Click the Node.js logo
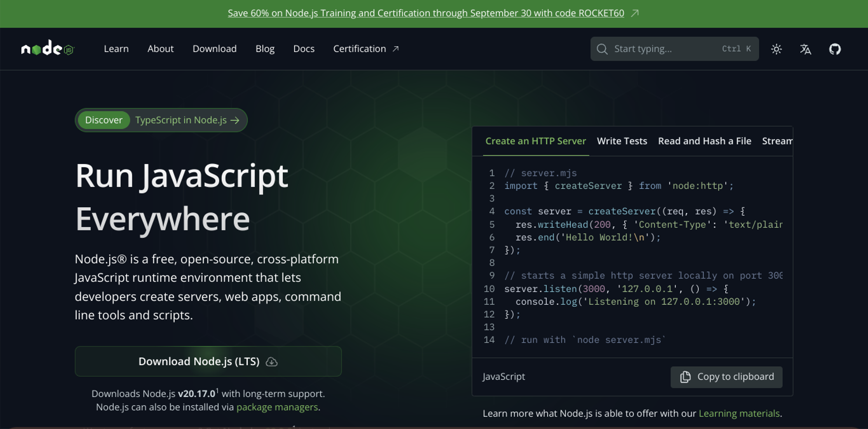The image size is (868, 429). (x=47, y=48)
